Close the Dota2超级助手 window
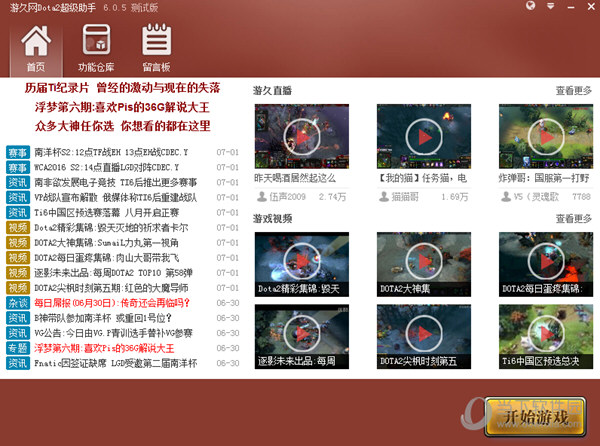Image resolution: width=600 pixels, height=446 pixels. [x=591, y=6]
